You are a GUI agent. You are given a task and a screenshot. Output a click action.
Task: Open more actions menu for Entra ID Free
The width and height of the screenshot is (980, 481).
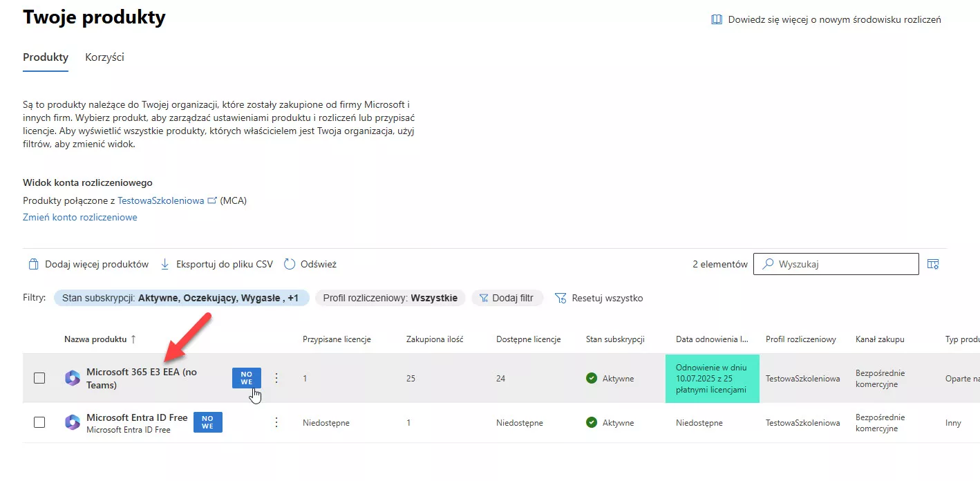coord(276,422)
